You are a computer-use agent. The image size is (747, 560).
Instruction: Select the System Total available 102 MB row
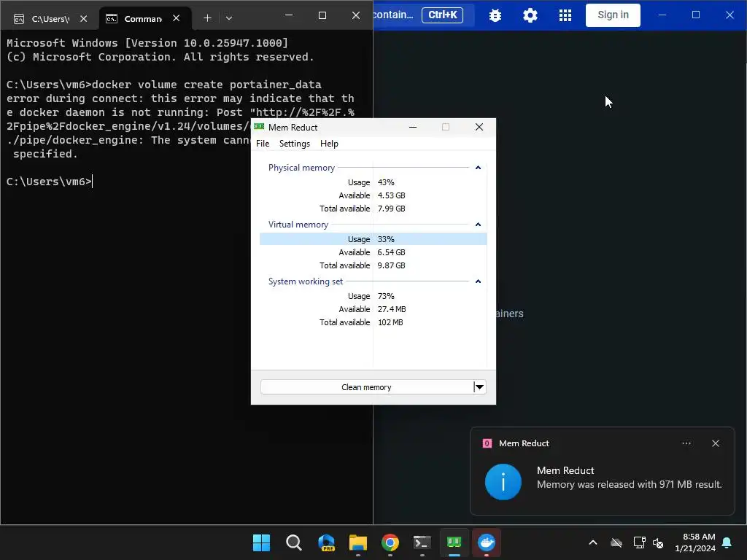click(x=373, y=322)
